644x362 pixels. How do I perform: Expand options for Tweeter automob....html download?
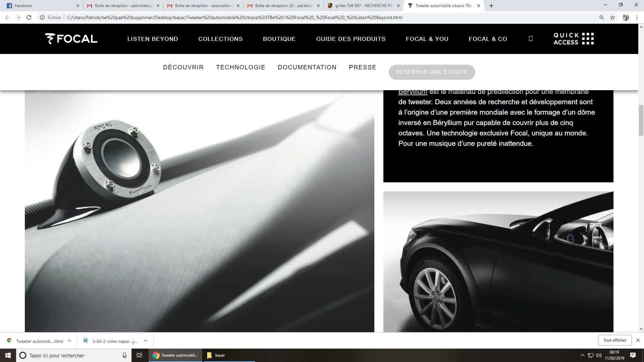tap(69, 341)
